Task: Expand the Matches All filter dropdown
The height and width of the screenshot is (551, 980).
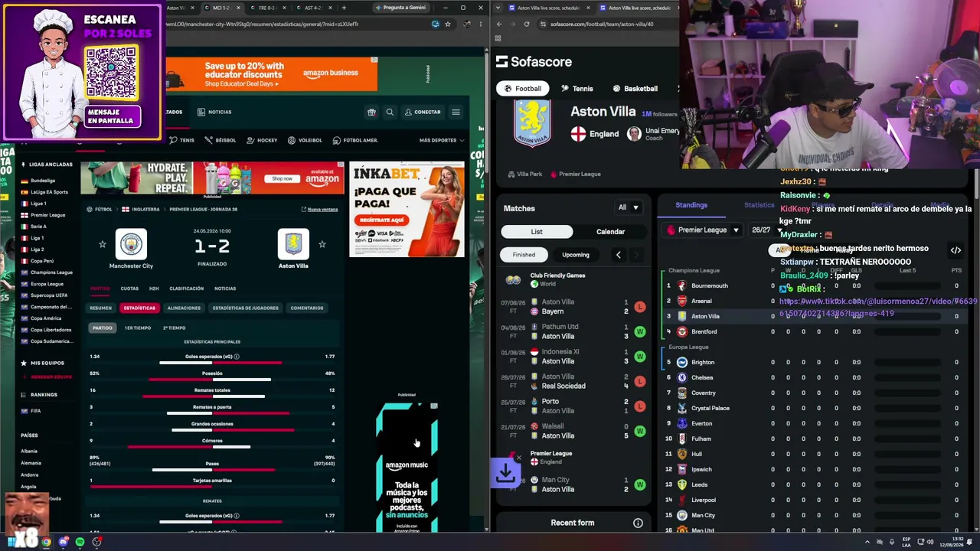Action: click(629, 207)
